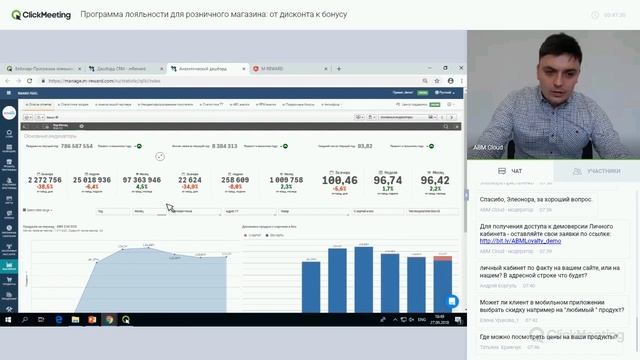Viewport: 640px width, 360px height.
Task: Open a new browser tab
Action: click(x=339, y=69)
